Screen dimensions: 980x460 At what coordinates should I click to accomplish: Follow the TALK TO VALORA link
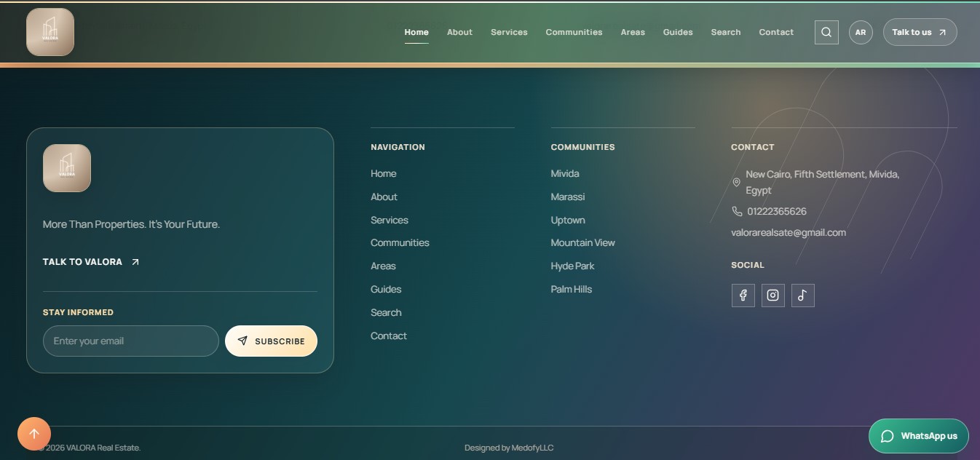(x=91, y=262)
